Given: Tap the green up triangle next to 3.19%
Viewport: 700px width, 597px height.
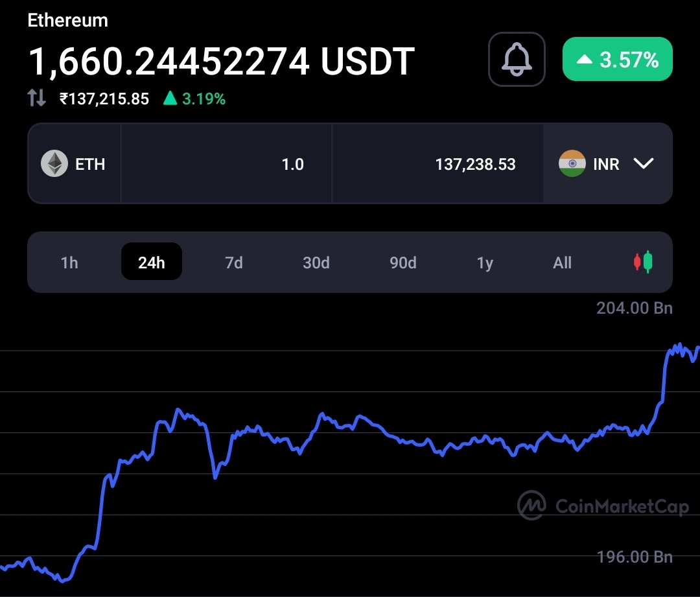Looking at the screenshot, I should point(170,98).
